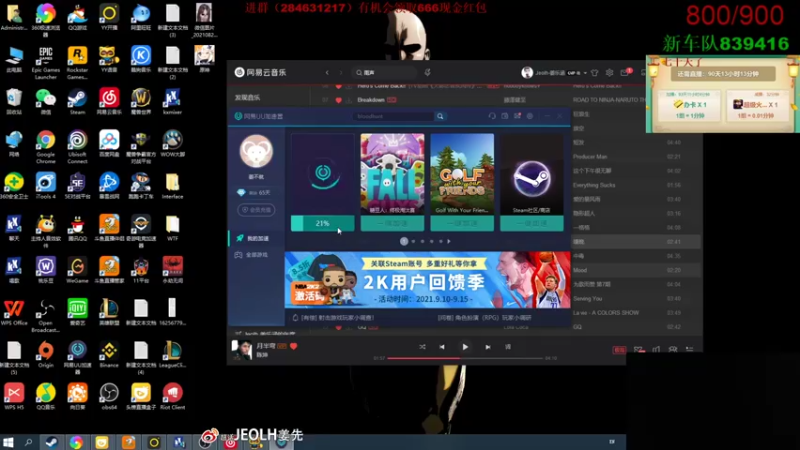800x450 pixels.
Task: Open the UU accelerator settings gear icon
Action: pos(530,116)
